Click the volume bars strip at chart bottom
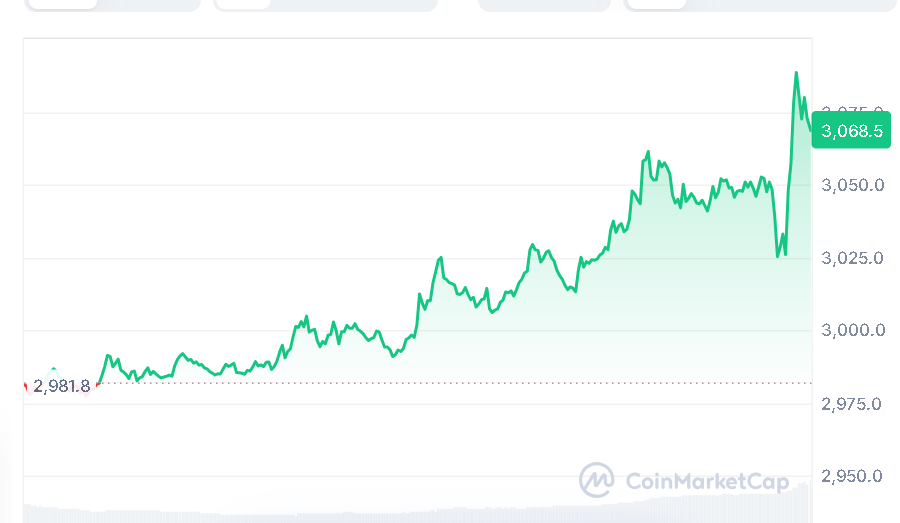 400,512
